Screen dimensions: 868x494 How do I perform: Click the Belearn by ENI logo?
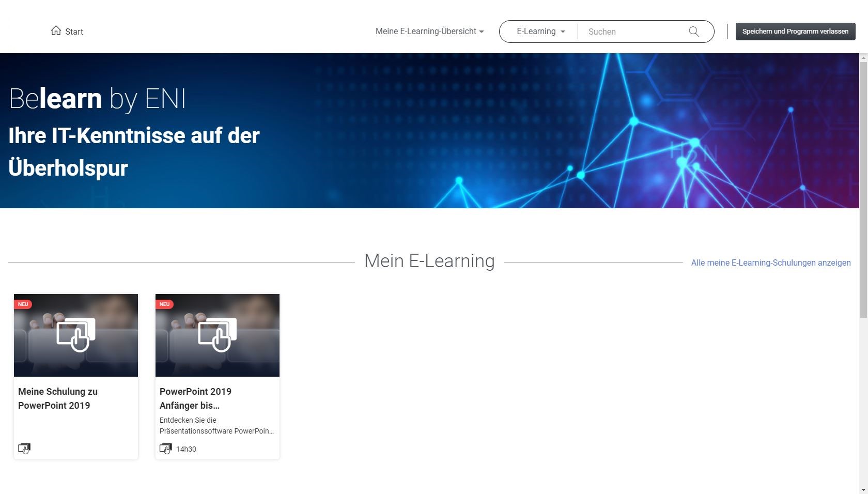coord(97,99)
